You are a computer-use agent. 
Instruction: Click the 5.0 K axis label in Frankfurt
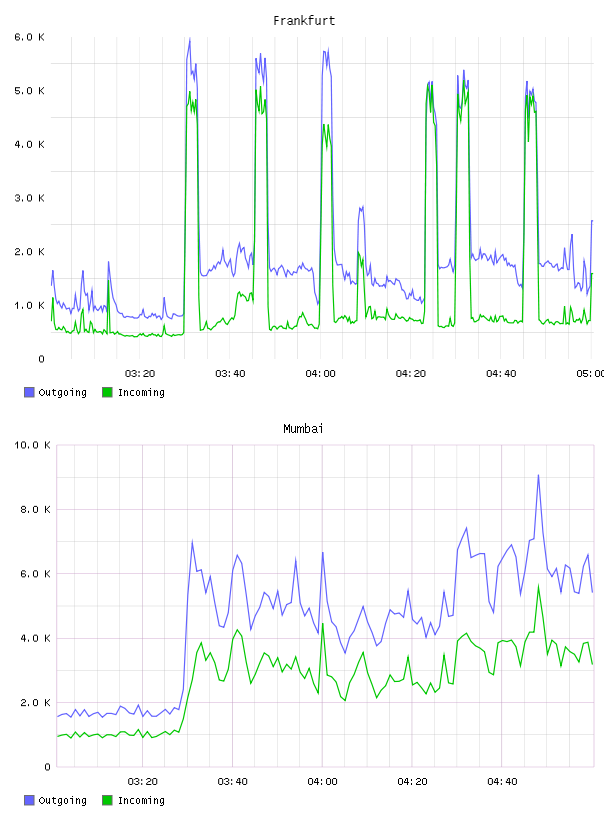point(30,91)
